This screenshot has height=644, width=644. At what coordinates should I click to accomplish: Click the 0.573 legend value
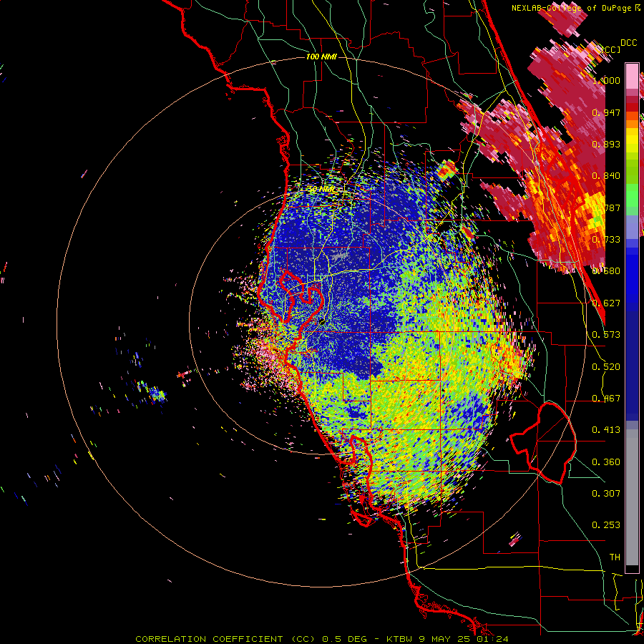(x=606, y=335)
